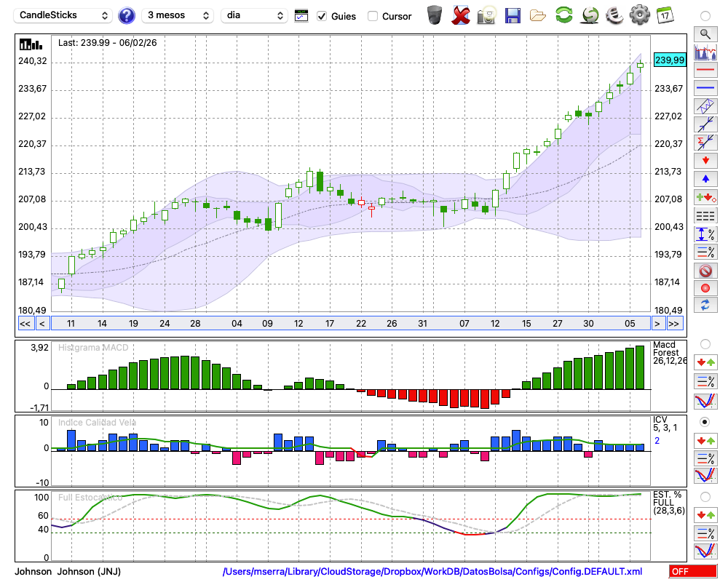Screen dimensions: 728x582
Task: Select the radio button beside Macd Forest panel
Action: tap(705, 343)
